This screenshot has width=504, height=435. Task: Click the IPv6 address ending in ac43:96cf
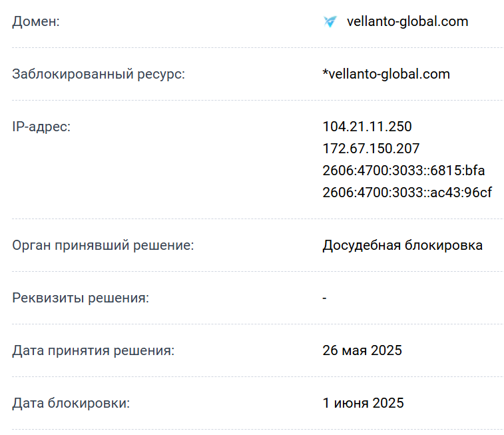(407, 193)
